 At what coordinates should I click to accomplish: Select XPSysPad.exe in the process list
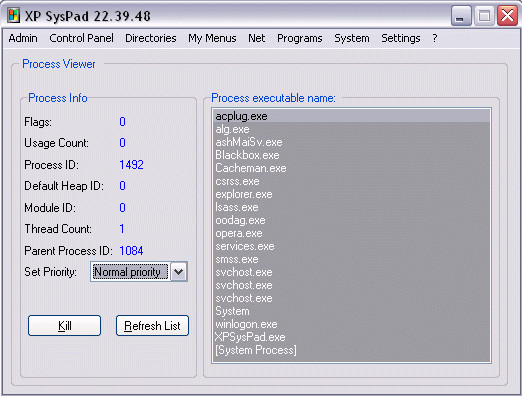pos(351,337)
